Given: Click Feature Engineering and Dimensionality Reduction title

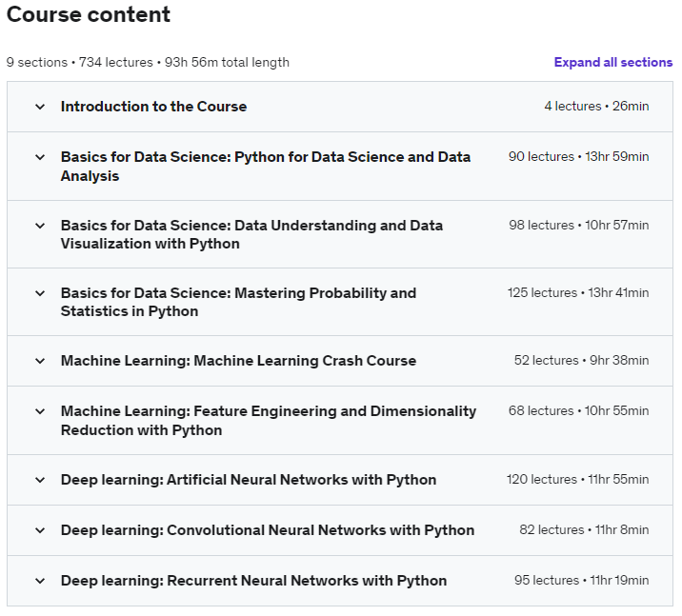Looking at the screenshot, I should 268,420.
